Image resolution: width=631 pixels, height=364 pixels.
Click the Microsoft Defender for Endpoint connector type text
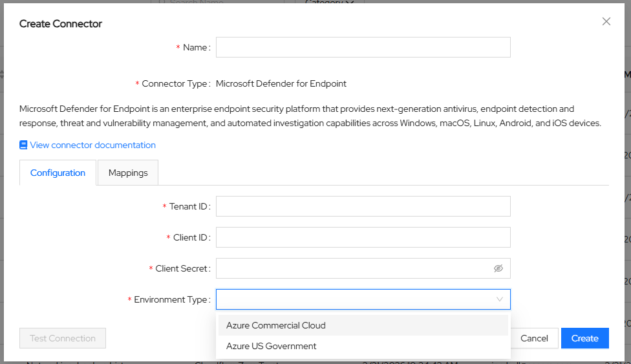tap(281, 83)
